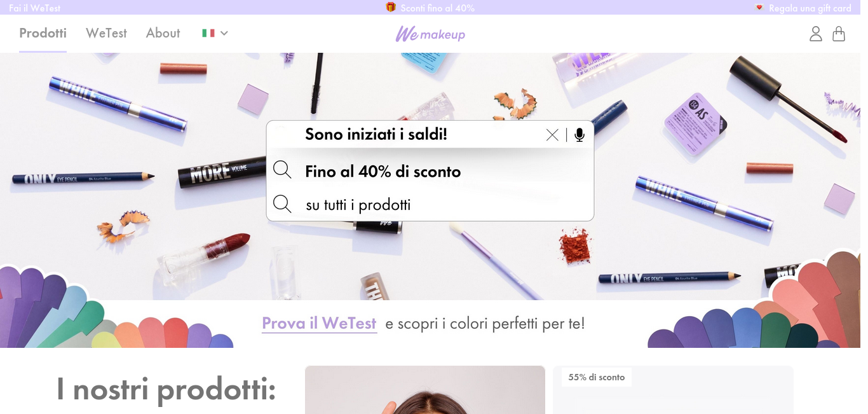The image size is (868, 414).
Task: Open "Regala una gift card" link
Action: click(810, 8)
